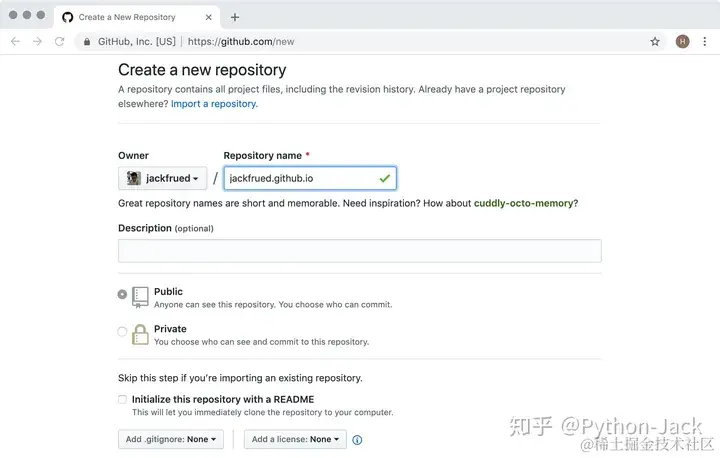
Task: Select the Public radio button
Action: [x=122, y=294]
